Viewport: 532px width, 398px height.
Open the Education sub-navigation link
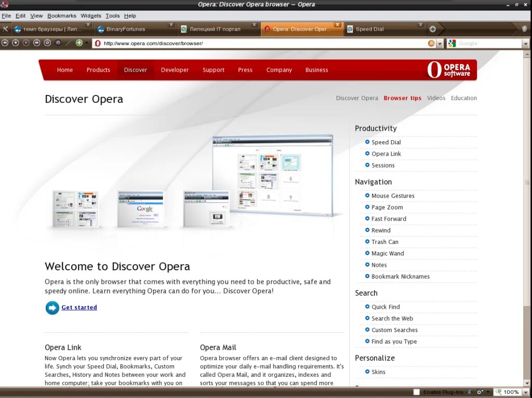[x=464, y=98]
